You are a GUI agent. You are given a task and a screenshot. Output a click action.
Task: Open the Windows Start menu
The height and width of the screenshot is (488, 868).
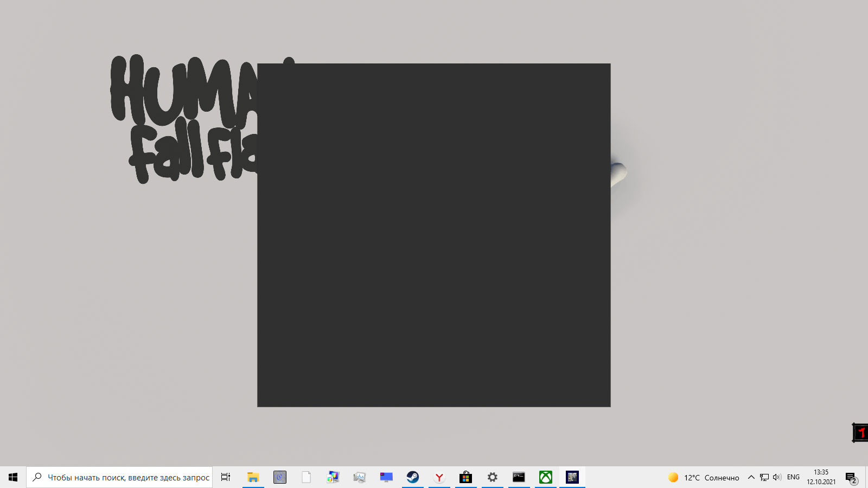13,477
